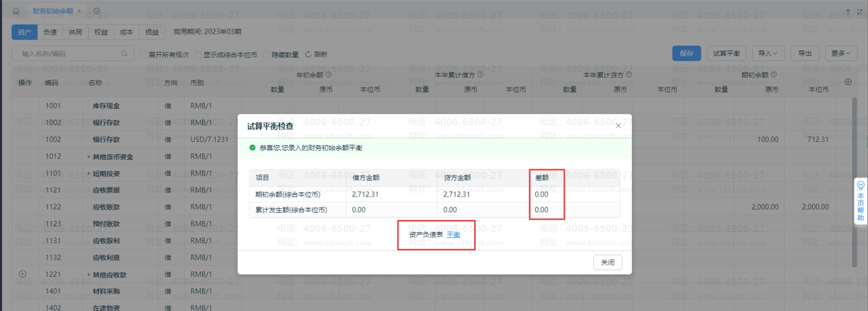868x311 pixels.
Task: Click the 期初余额 help question icon
Action: point(774,75)
